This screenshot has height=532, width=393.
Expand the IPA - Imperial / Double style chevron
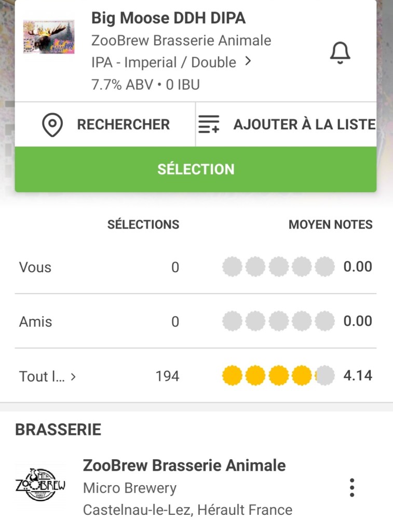pyautogui.click(x=248, y=62)
